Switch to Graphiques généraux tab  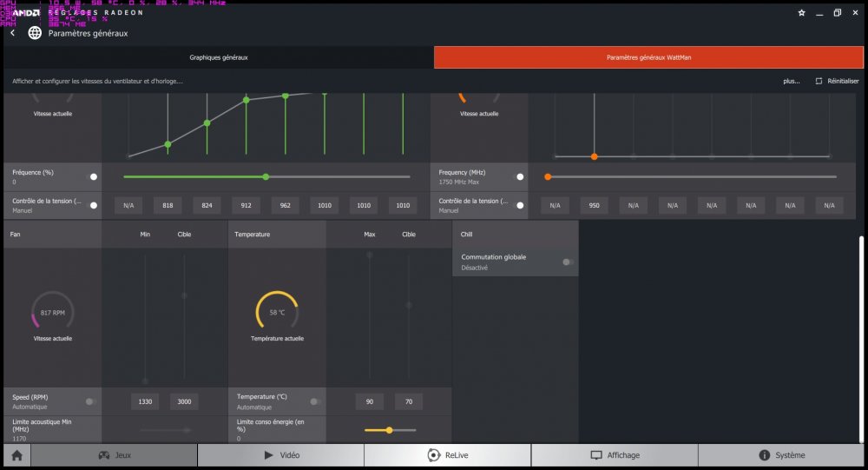tap(219, 57)
